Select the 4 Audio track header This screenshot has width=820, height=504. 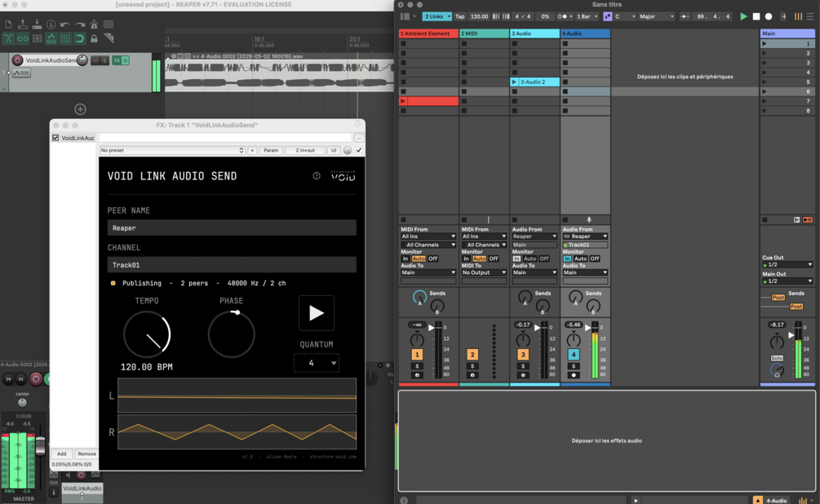[585, 33]
